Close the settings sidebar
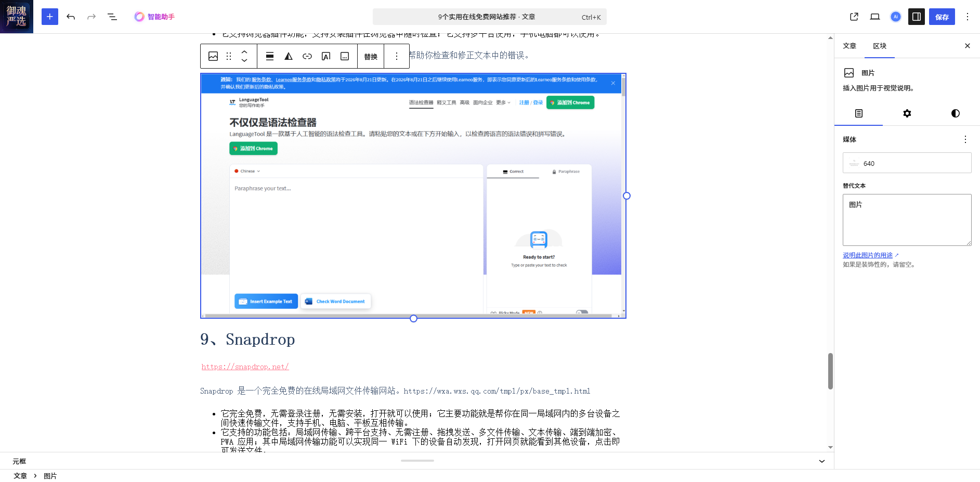Screen dimensions: 980x482 (968, 46)
